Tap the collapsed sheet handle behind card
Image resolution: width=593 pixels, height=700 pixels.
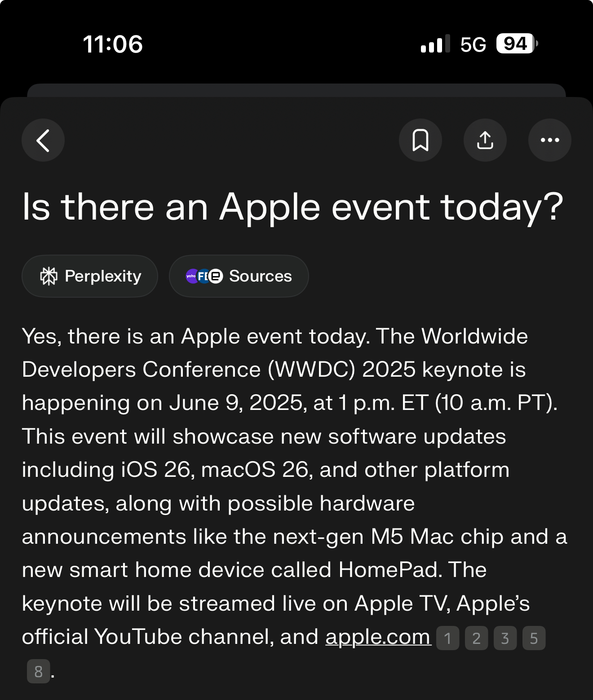(x=296, y=90)
